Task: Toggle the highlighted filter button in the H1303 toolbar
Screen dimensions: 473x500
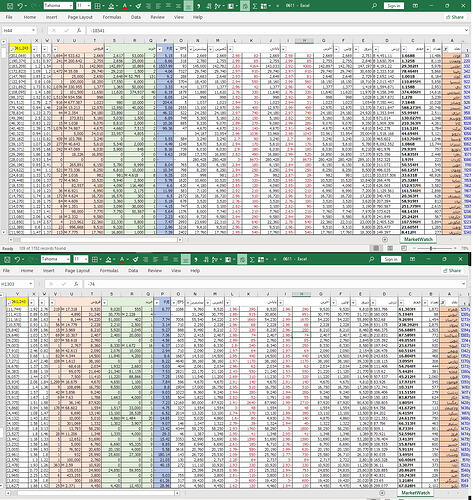Action: point(242,259)
